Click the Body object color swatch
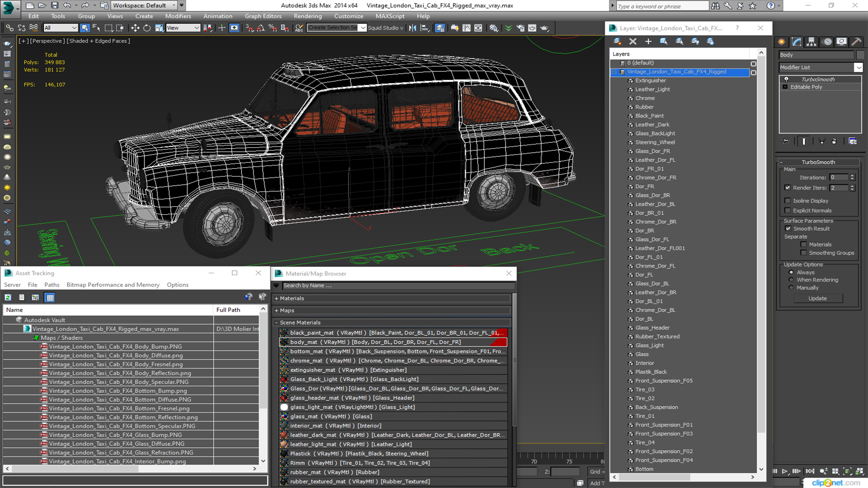The image size is (868, 488). [x=860, y=55]
